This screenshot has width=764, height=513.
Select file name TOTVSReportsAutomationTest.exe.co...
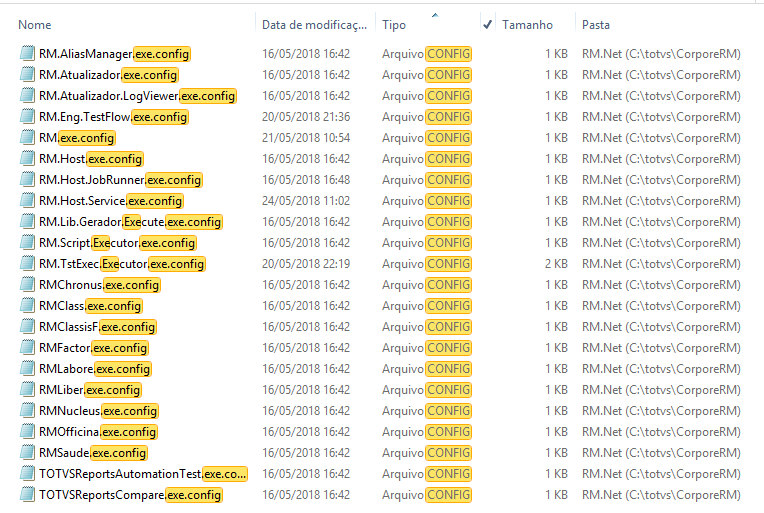143,474
